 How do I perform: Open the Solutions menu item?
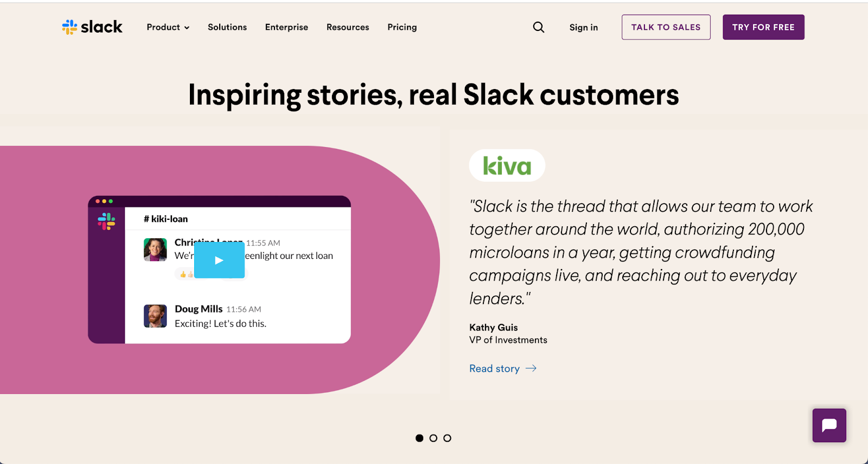227,27
